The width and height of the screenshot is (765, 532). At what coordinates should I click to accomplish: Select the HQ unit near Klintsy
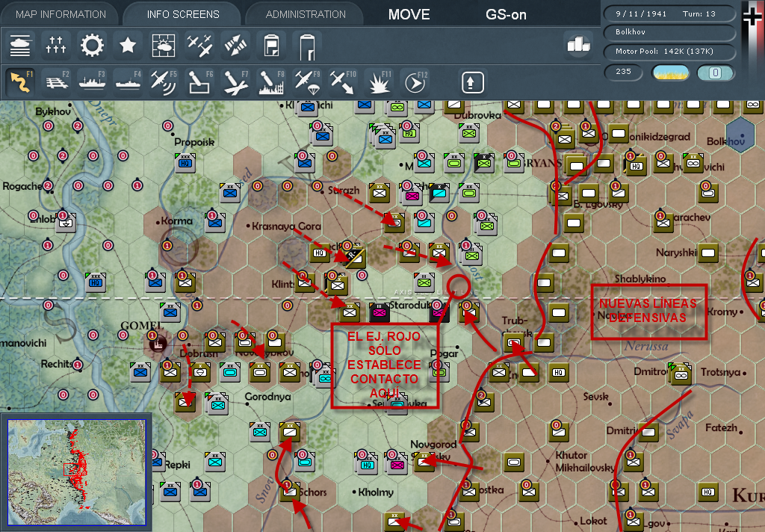(320, 253)
